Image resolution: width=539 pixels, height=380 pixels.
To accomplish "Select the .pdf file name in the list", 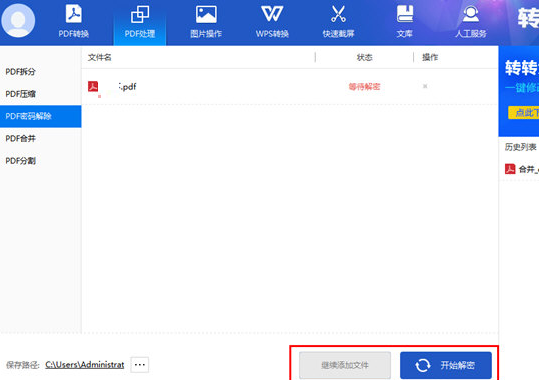I will (x=127, y=87).
